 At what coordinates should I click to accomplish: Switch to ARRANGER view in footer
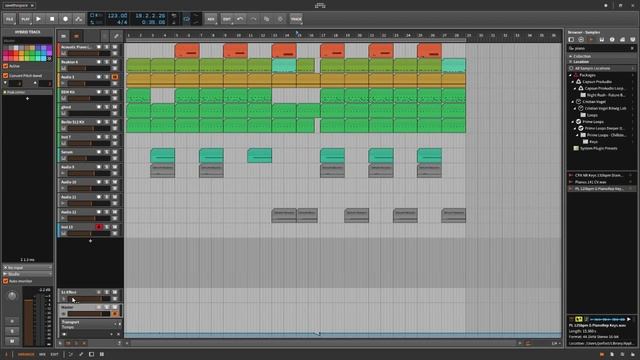26,355
